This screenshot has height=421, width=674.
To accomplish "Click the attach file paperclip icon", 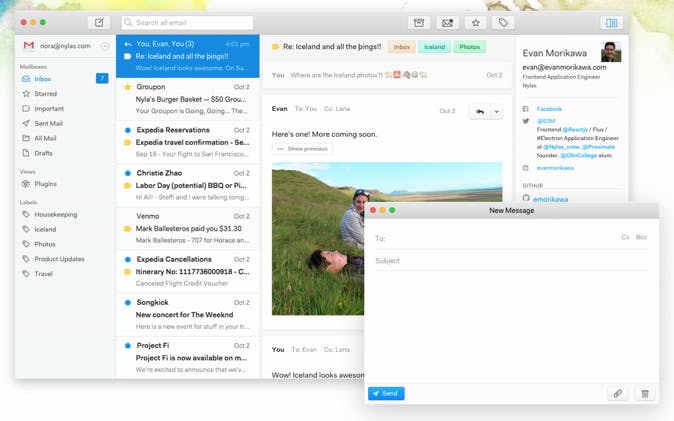I will tap(617, 393).
